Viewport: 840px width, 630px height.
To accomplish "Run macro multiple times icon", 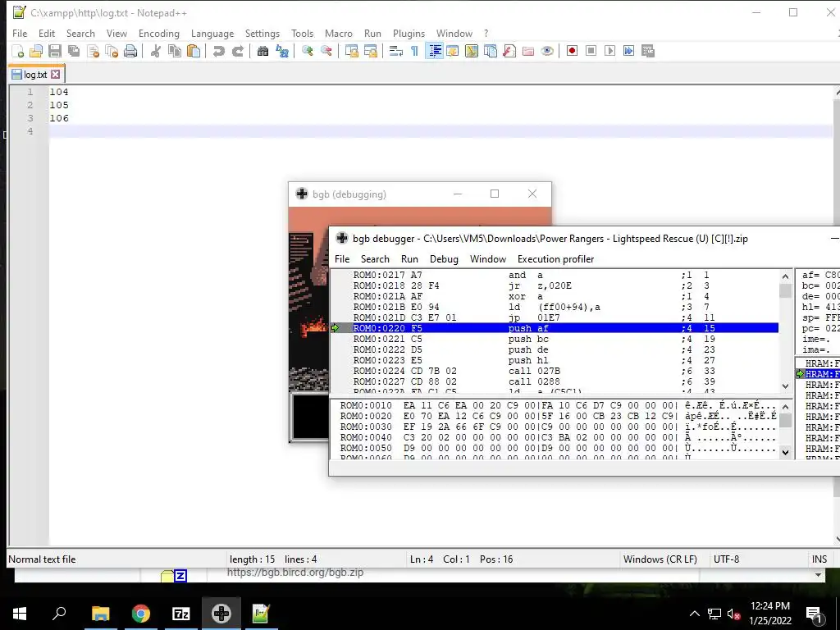I will [628, 51].
